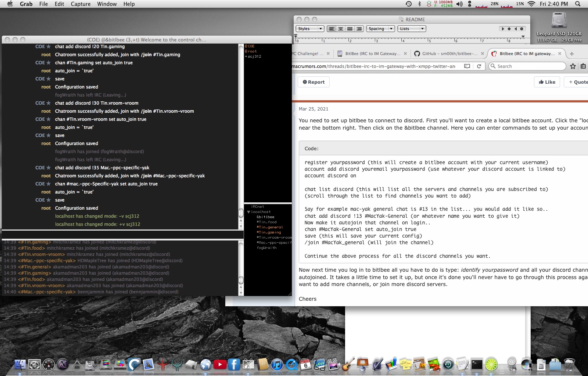588x376 pixels.
Task: Click the left-arrow tab stop marker in README
Action: coord(515,29)
